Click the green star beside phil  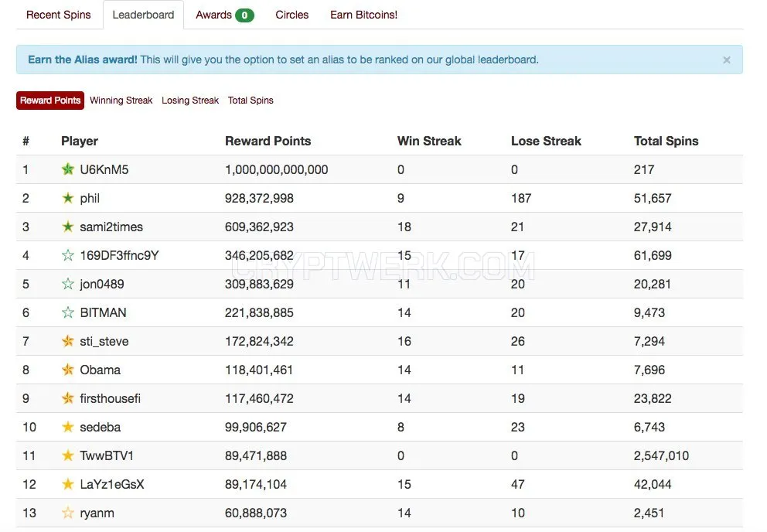coord(68,198)
